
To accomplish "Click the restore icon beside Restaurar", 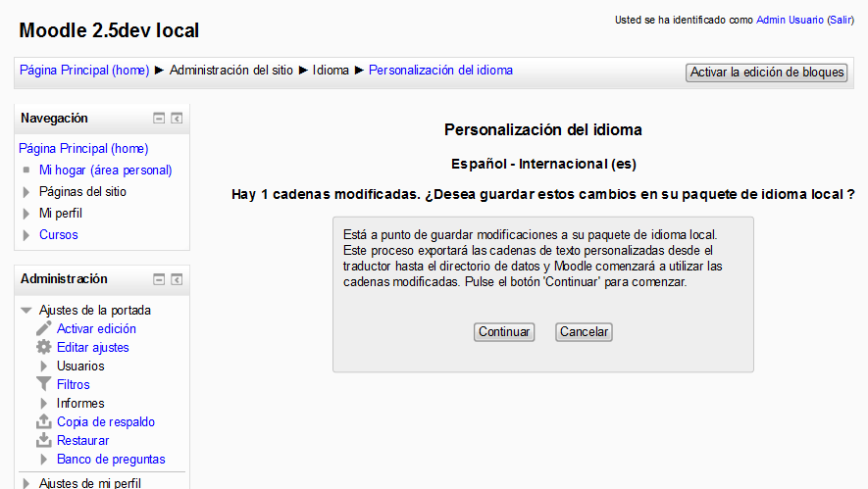I will 44,440.
